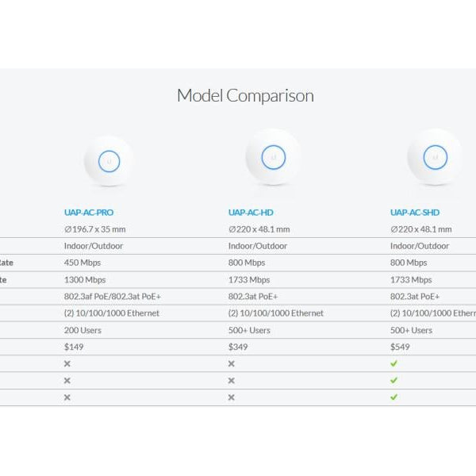Click the UAP-AC-HD access point image
The width and height of the screenshot is (476, 476).
273,157
